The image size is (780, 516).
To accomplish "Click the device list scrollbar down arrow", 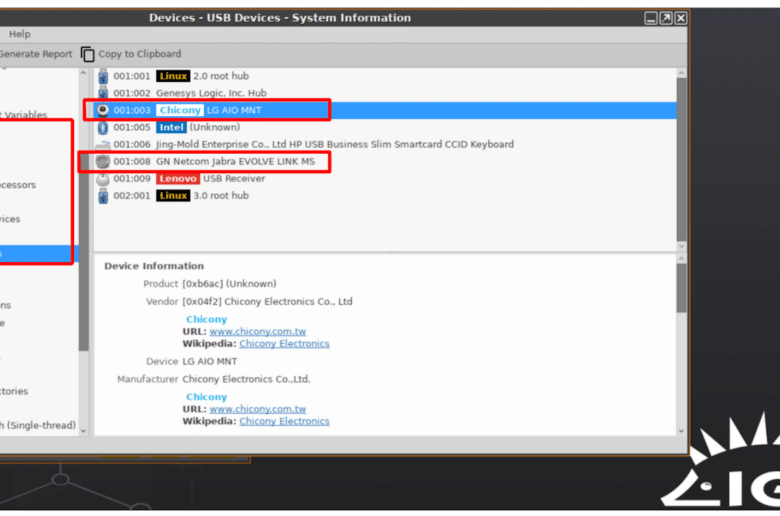I will click(682, 246).
